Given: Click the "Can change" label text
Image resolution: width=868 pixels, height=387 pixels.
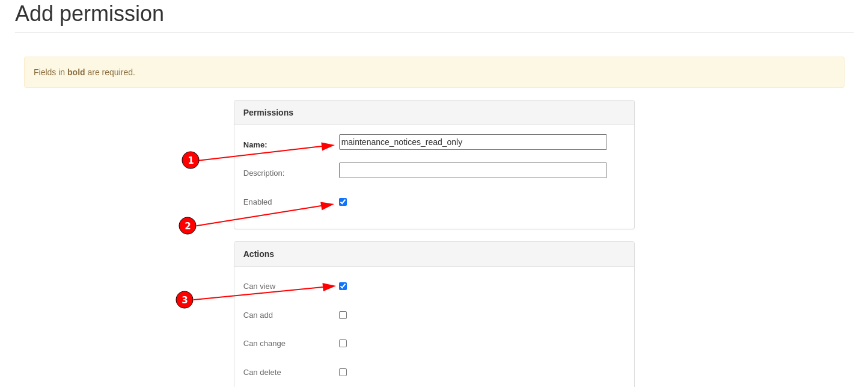Looking at the screenshot, I should point(264,343).
